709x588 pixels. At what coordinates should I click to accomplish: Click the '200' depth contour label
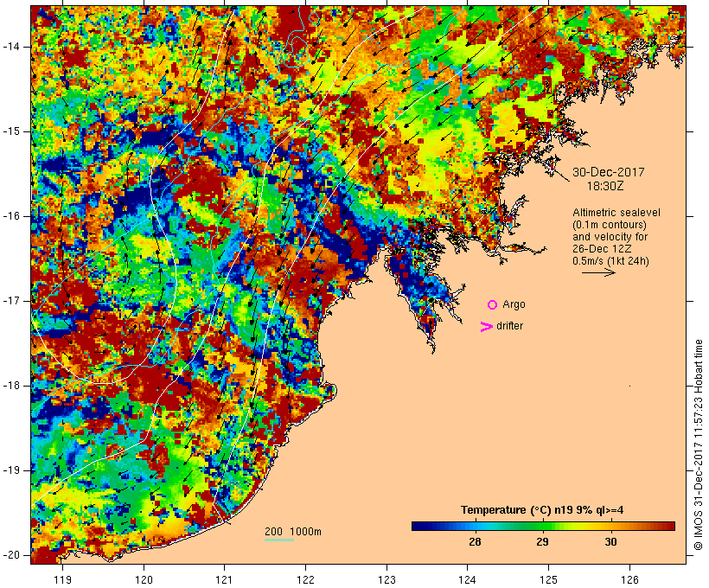[x=273, y=532]
